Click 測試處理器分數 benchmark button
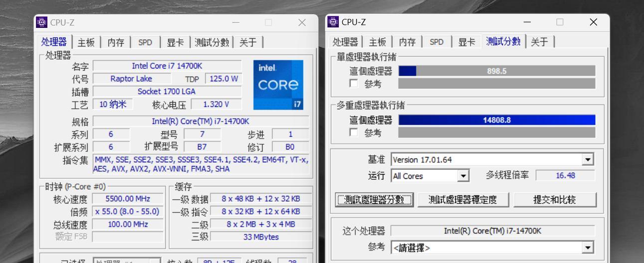This screenshot has height=263, width=644. (x=374, y=200)
